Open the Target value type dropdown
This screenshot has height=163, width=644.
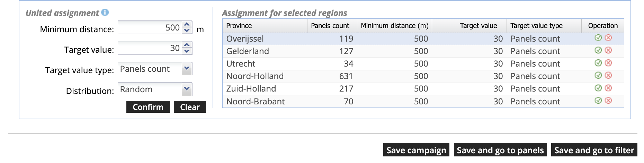[x=187, y=69]
